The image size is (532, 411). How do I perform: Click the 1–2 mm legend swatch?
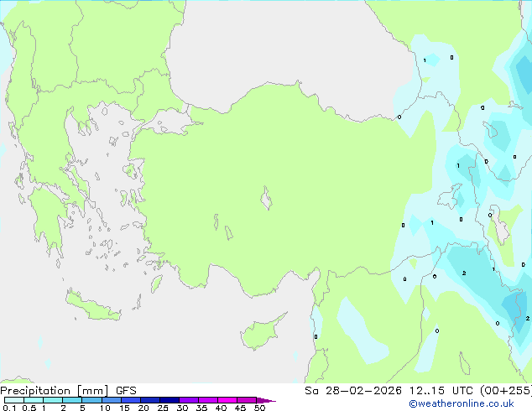click(x=53, y=400)
